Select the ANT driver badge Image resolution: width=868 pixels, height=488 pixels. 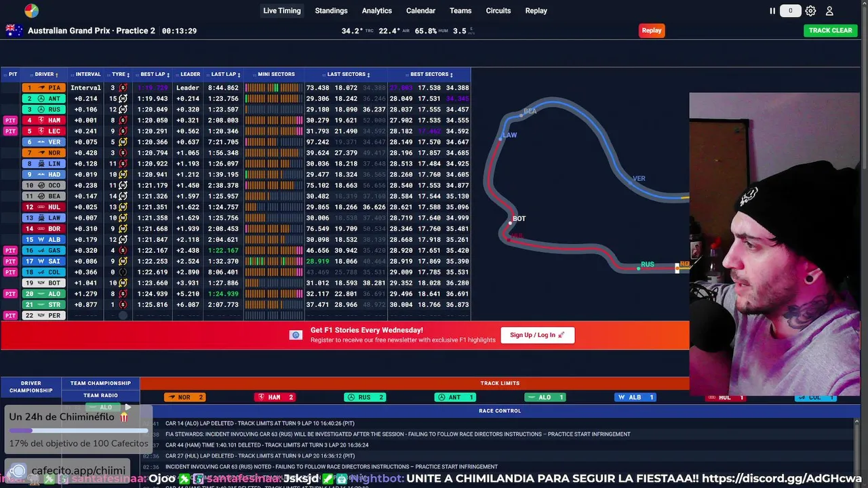pos(44,99)
